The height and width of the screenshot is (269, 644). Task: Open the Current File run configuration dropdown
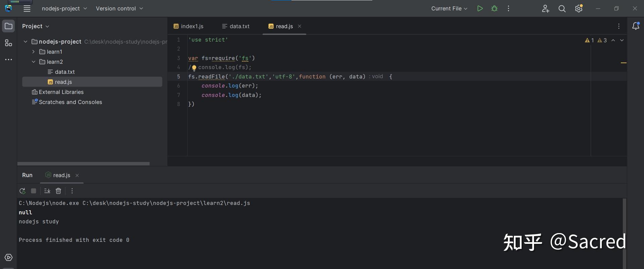449,9
